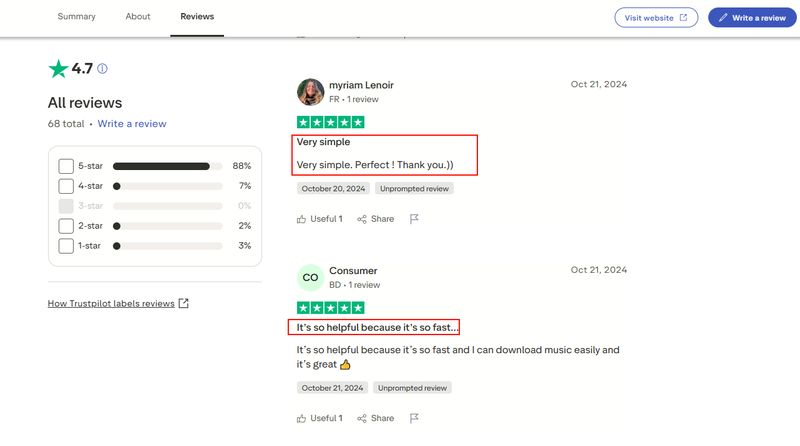Share myriam Lenoir's review
Viewport: 800px width, 446px height.
tap(376, 219)
